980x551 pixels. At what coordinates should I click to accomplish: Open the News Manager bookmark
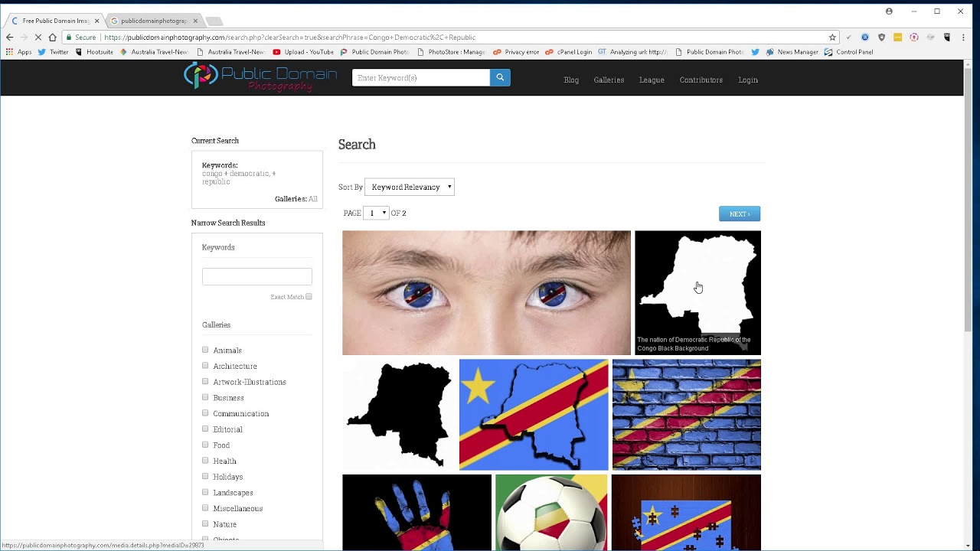tap(792, 52)
